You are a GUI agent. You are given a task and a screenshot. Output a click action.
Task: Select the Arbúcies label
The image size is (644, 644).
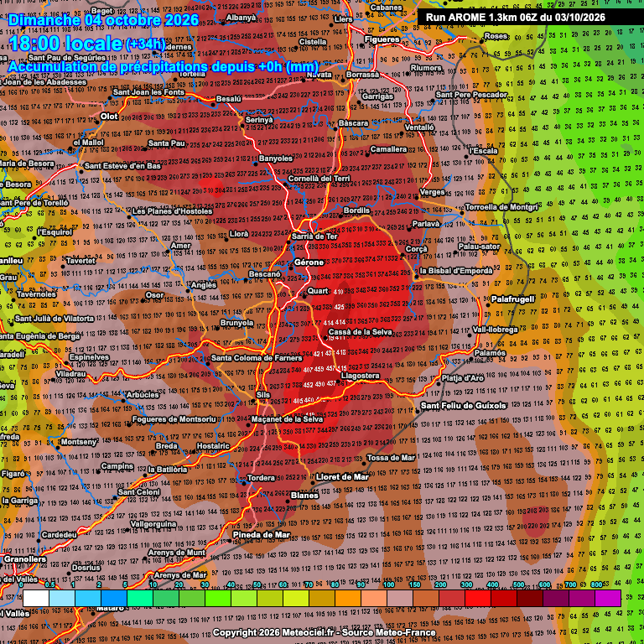coord(142,394)
